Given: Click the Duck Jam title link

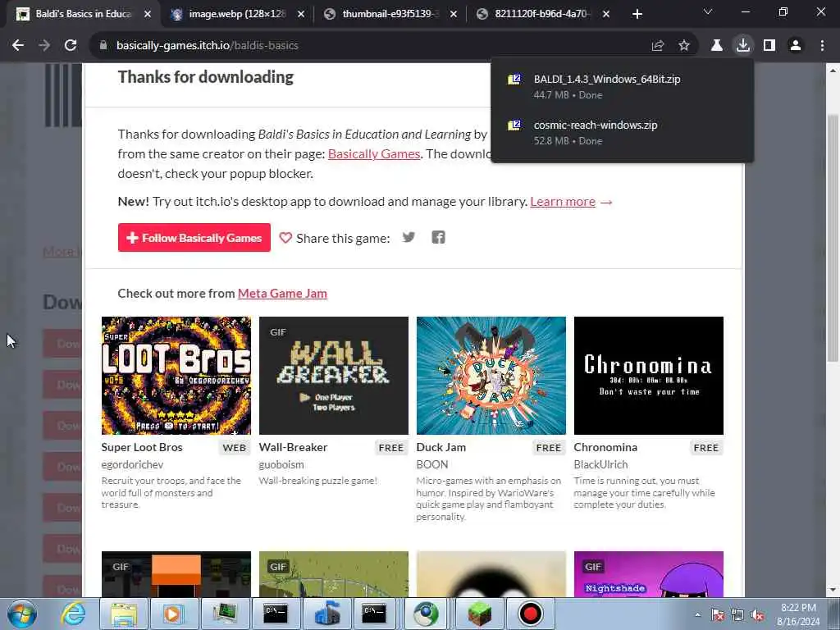Looking at the screenshot, I should 441,447.
